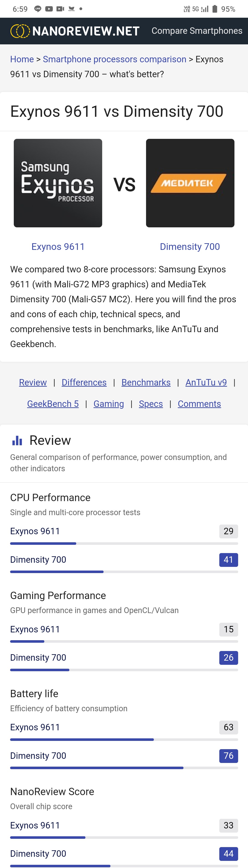Jump to AnTuTu v9 section
This screenshot has height=868, width=248.
pyautogui.click(x=206, y=383)
